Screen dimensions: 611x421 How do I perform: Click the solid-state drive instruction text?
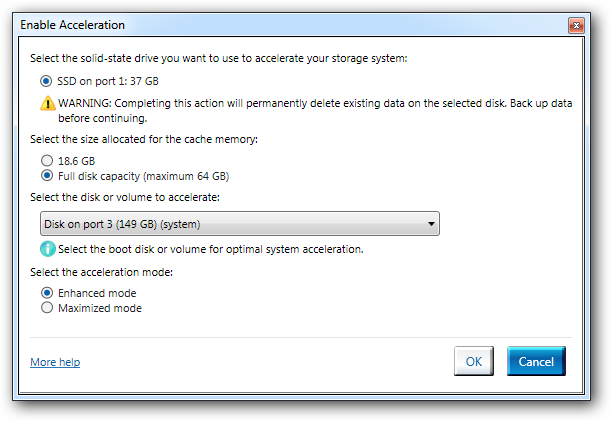coord(219,58)
